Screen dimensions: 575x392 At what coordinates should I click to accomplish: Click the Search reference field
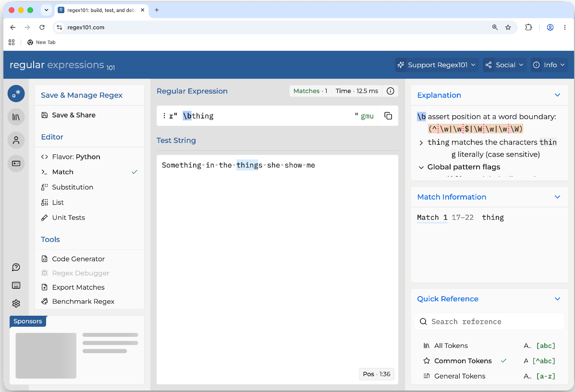(489, 321)
